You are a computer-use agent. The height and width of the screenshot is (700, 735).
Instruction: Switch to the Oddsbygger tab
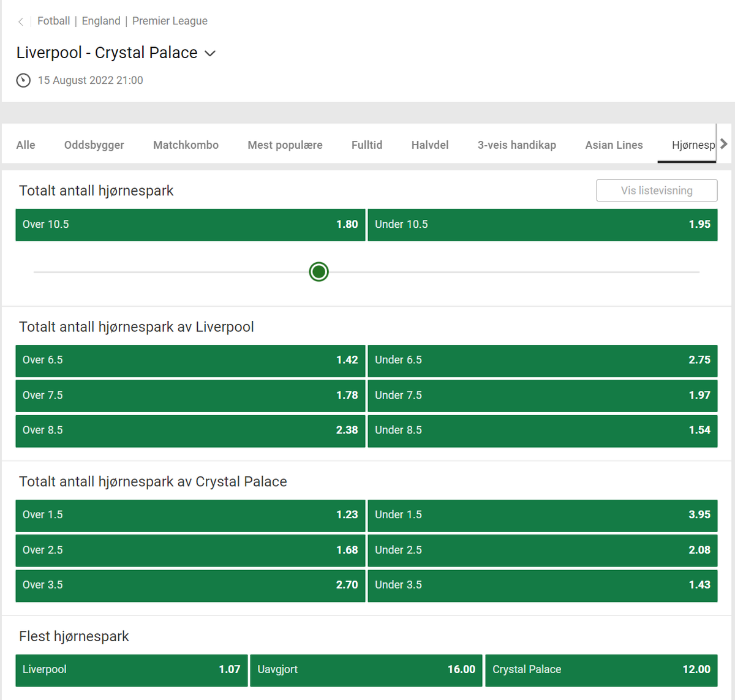[x=94, y=145]
